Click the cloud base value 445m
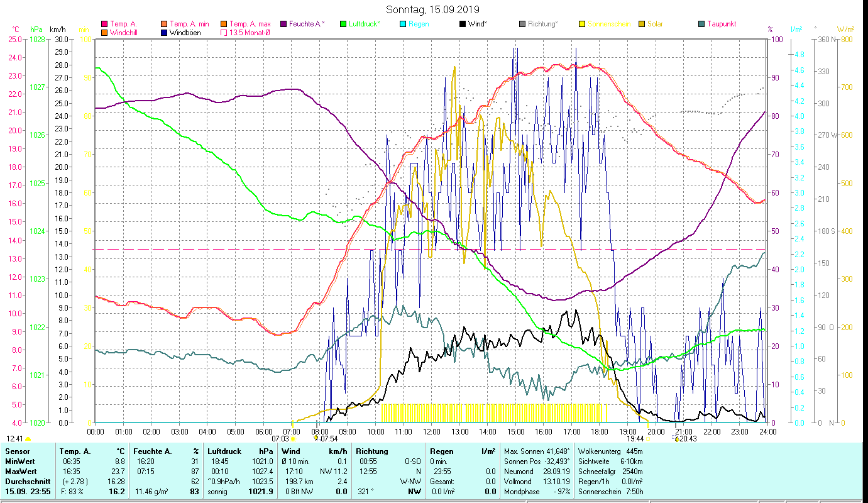The height and width of the screenshot is (503, 868). click(x=634, y=451)
